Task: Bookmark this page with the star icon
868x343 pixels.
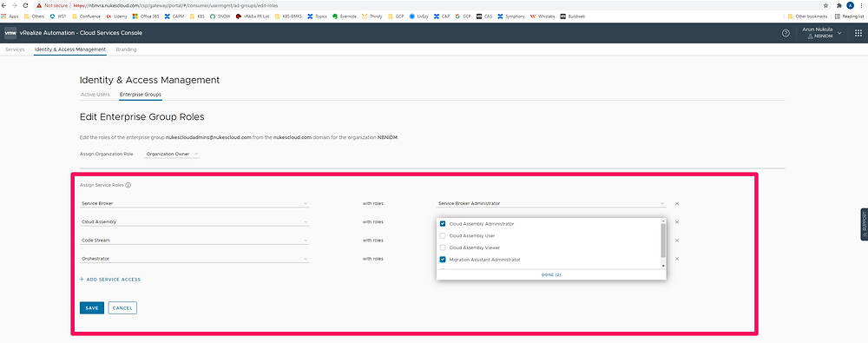Action: click(x=825, y=5)
